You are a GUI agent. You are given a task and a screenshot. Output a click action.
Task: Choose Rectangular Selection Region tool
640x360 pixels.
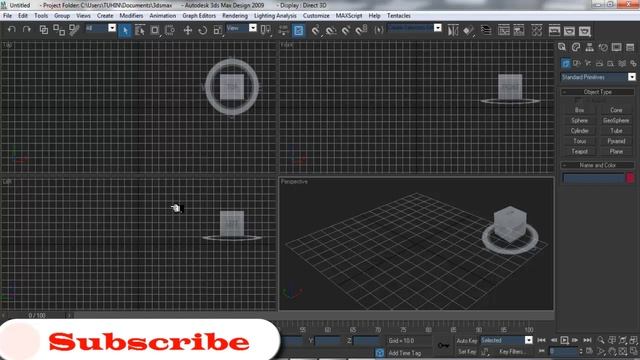[155, 30]
